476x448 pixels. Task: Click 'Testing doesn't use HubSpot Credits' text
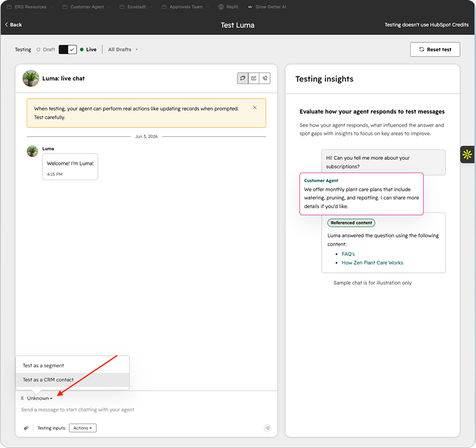(427, 25)
